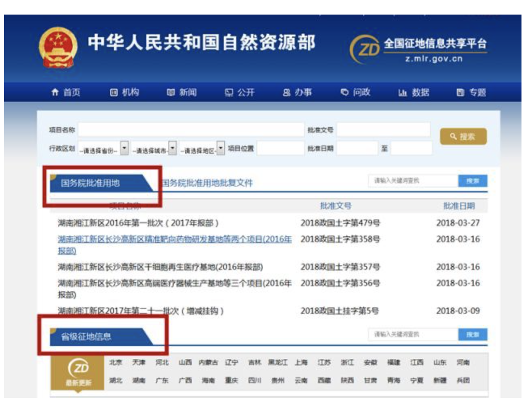The image size is (532, 410).
Task: Select 北京 in province list
Action: tap(115, 363)
